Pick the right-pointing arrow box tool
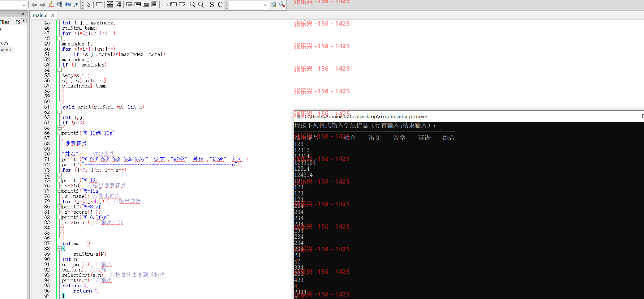Viewport: 644px width, 299px height. pyautogui.click(x=165, y=4)
